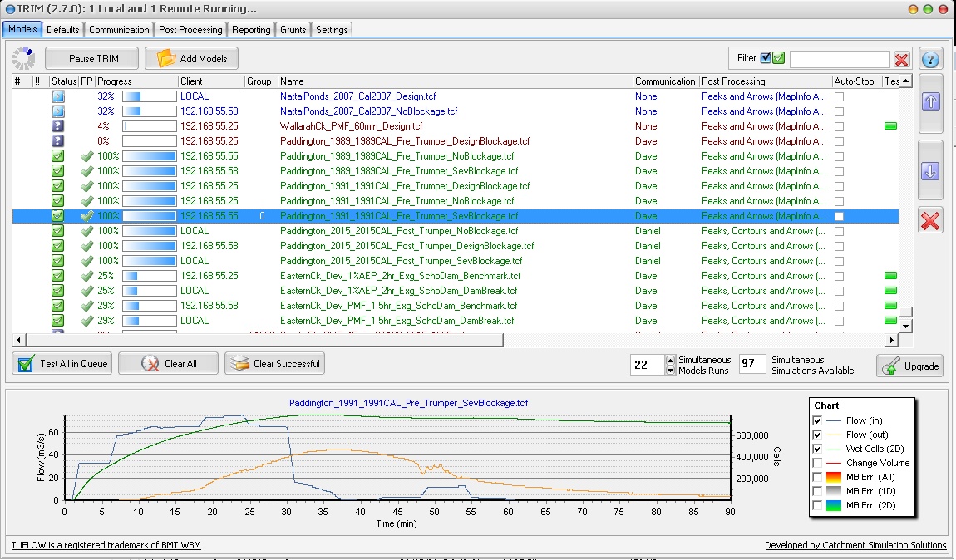Increase Simultaneous Models Runs with up stepper

coord(671,361)
